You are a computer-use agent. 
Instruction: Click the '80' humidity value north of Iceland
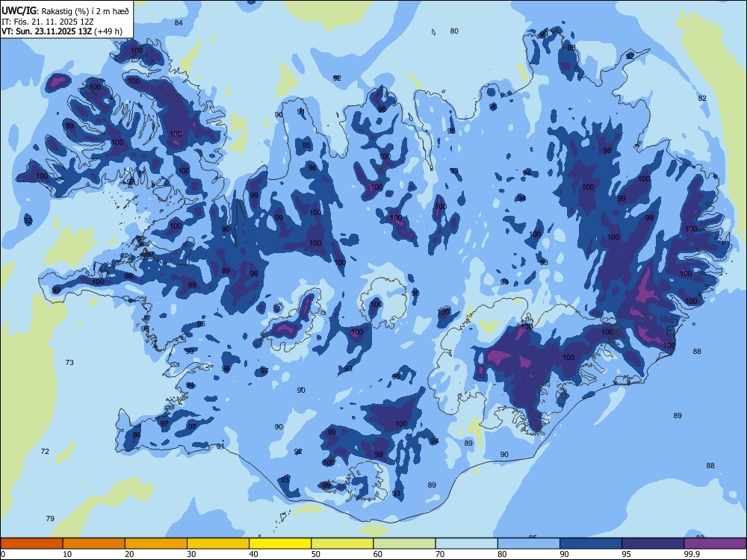pos(454,31)
